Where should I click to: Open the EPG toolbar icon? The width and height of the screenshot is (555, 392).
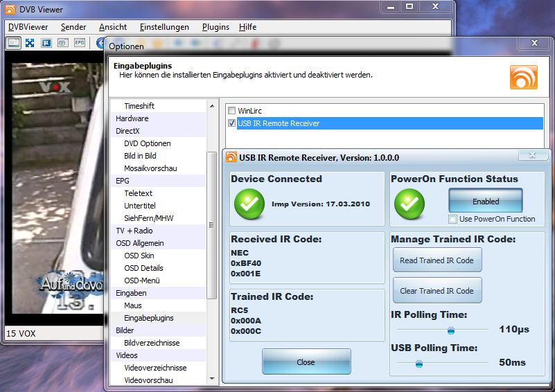pos(79,43)
